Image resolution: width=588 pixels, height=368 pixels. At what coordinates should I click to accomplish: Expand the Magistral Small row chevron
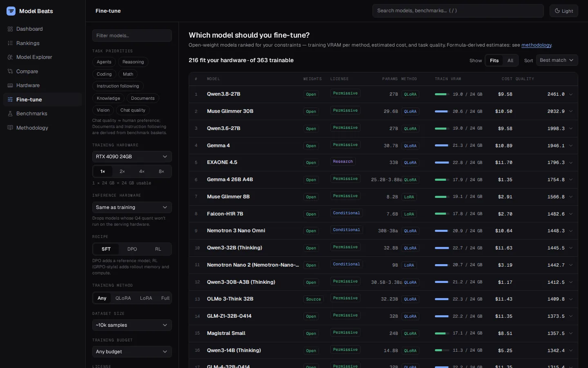click(x=571, y=333)
